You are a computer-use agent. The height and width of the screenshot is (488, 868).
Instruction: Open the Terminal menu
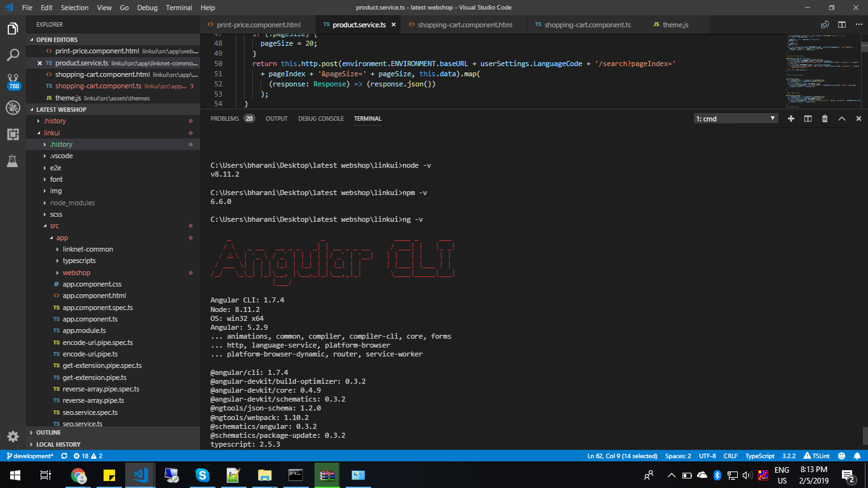pos(179,8)
